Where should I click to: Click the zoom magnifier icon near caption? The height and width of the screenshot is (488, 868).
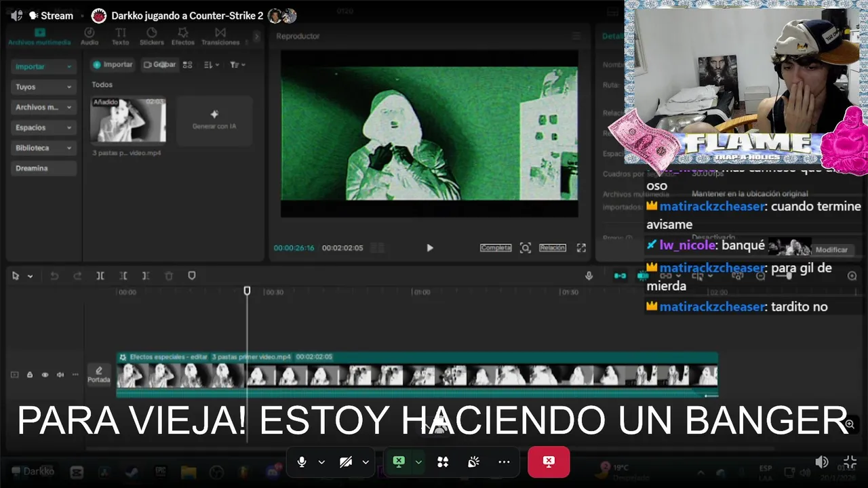coord(849,424)
